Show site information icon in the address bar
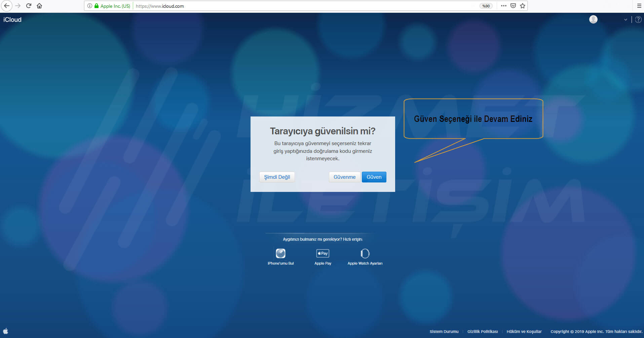Screen dimensions: 644x338 [x=90, y=6]
